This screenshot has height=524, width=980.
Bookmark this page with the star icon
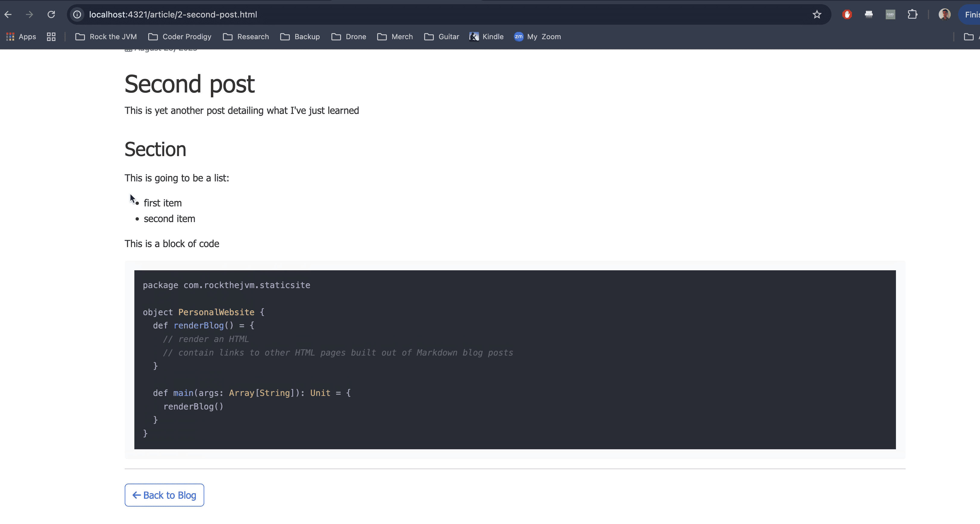coord(817,14)
